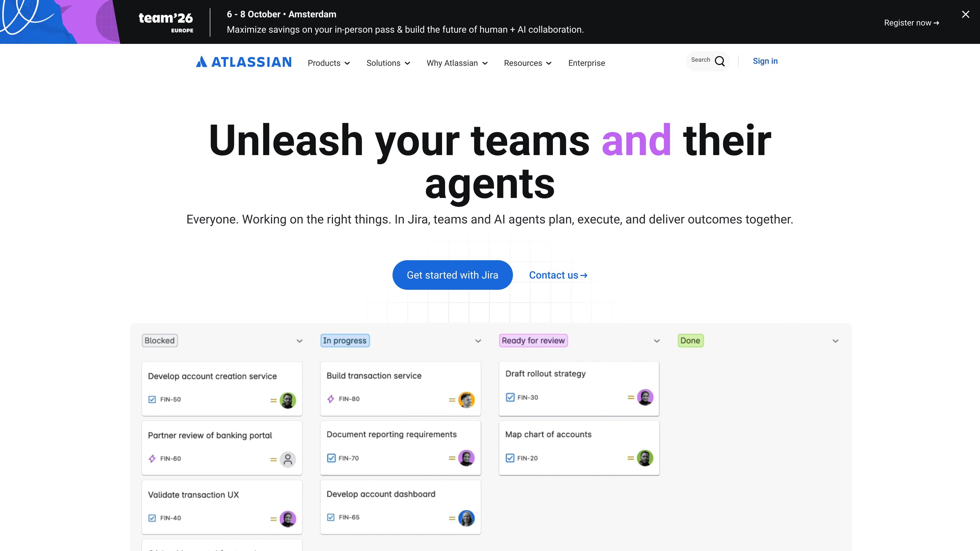Click the FIN-20 issue key
Image resolution: width=980 pixels, height=551 pixels.
pos(528,458)
